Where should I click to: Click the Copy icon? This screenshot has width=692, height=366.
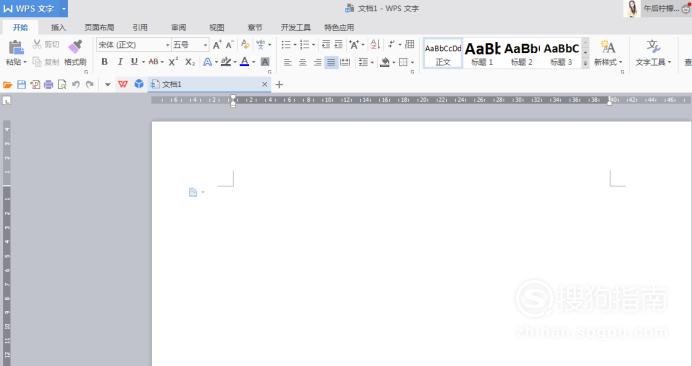point(37,62)
